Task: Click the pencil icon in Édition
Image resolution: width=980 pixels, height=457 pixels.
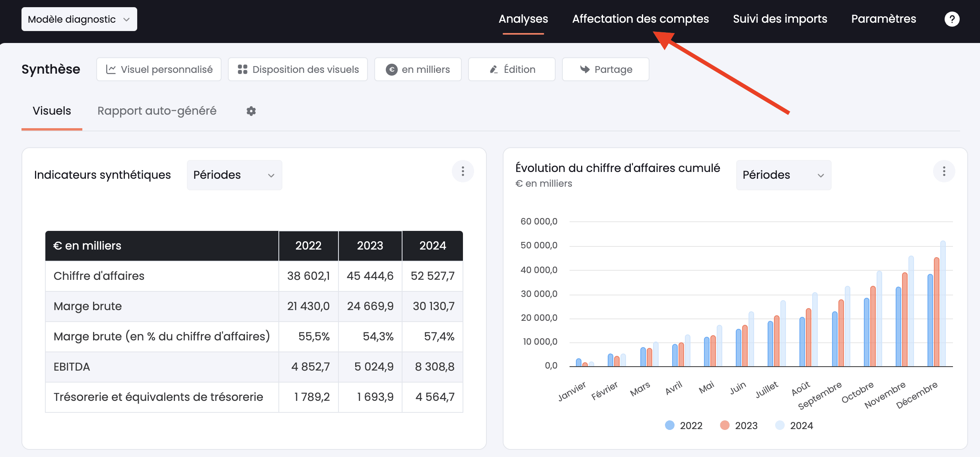Action: point(494,69)
